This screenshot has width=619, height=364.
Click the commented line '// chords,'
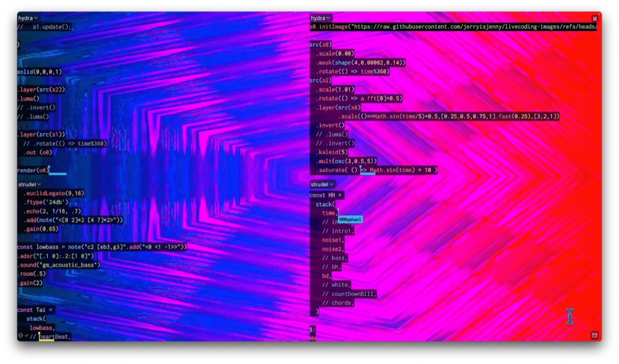point(338,303)
